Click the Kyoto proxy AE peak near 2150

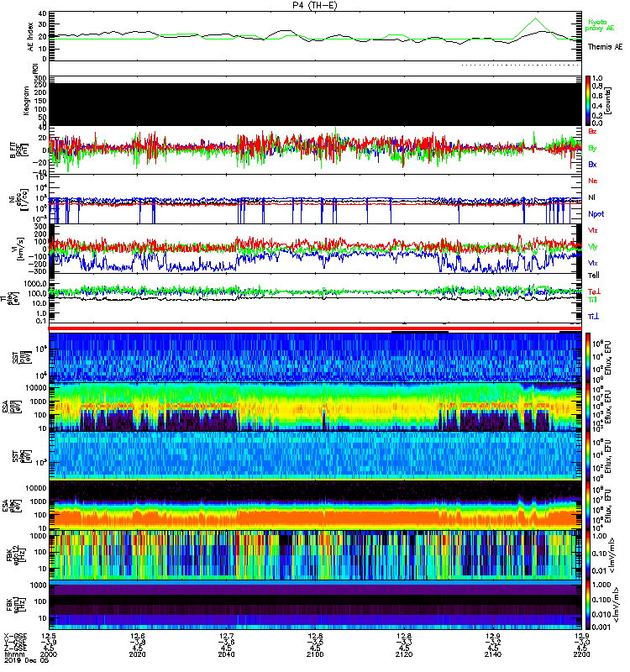(535, 18)
